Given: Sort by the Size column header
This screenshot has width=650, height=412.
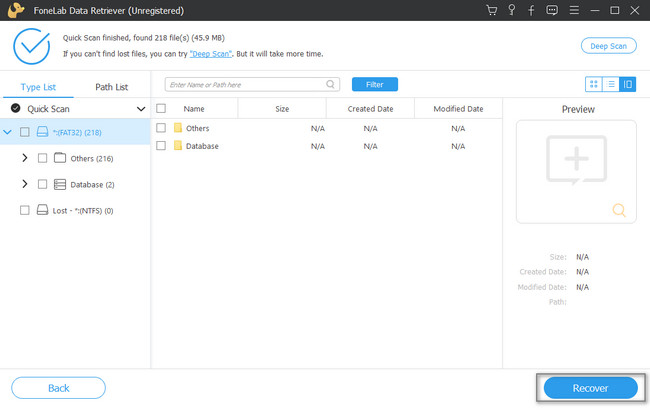Looking at the screenshot, I should click(282, 109).
